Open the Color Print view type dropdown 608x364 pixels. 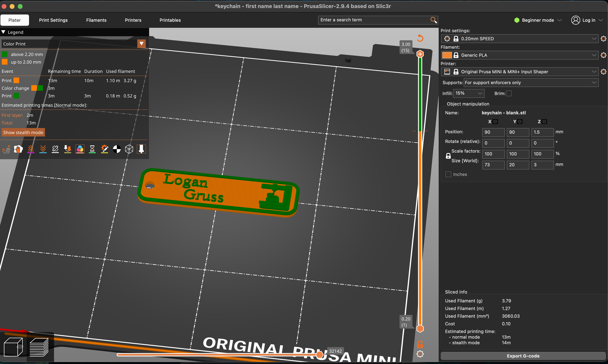click(142, 44)
